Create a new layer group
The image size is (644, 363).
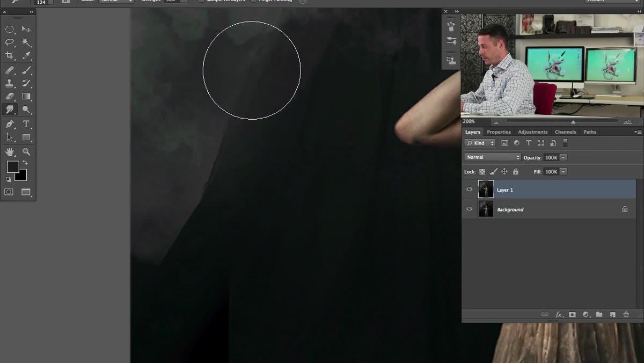[x=599, y=315]
